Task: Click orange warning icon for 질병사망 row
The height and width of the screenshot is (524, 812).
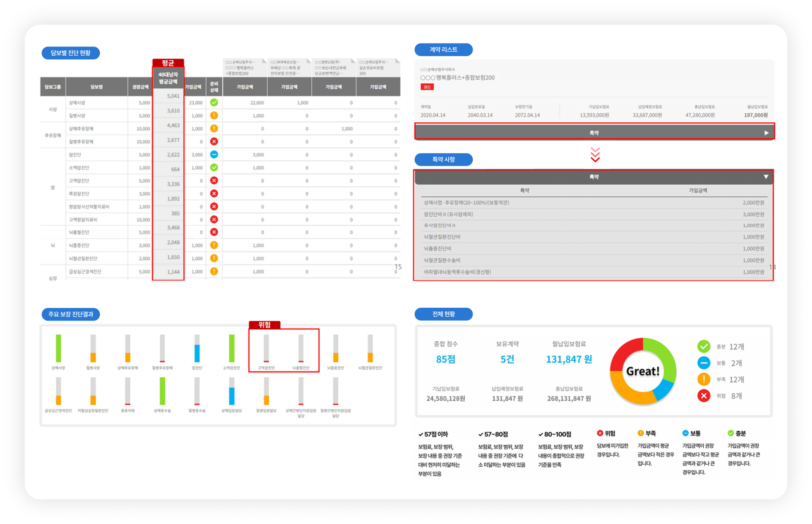Action: coord(214,116)
